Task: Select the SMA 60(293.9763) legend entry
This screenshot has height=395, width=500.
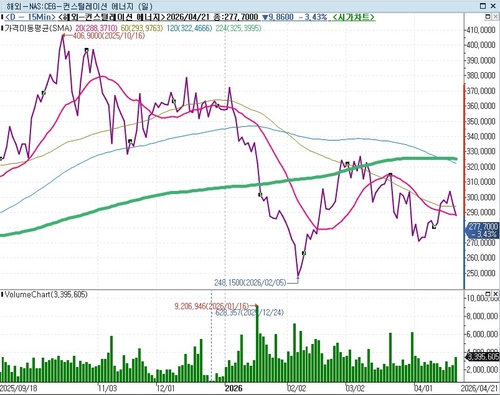Action: coord(142,28)
